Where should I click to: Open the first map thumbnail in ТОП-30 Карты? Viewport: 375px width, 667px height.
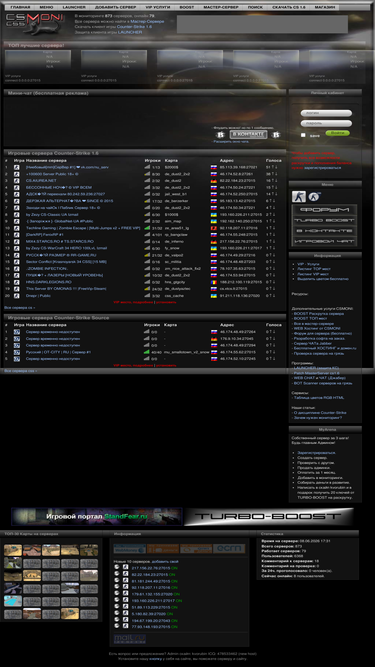pyautogui.click(x=13, y=550)
